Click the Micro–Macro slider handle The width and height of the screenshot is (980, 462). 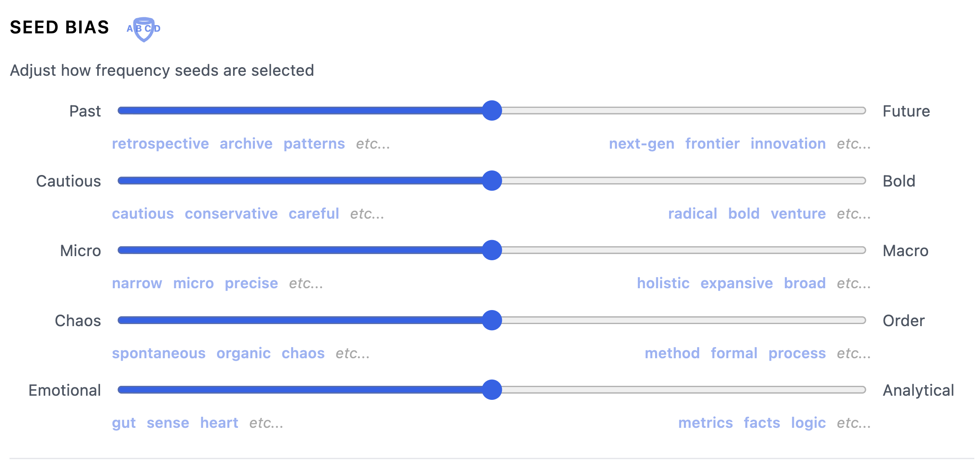492,250
